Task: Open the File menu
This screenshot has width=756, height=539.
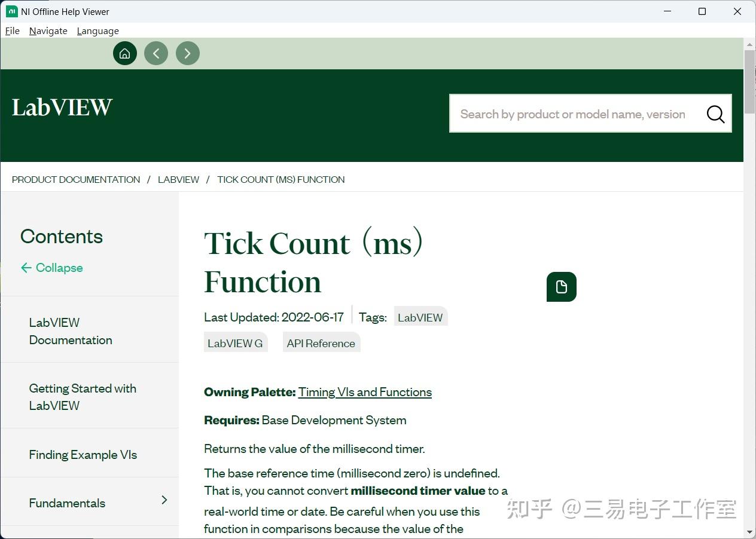Action: point(13,31)
